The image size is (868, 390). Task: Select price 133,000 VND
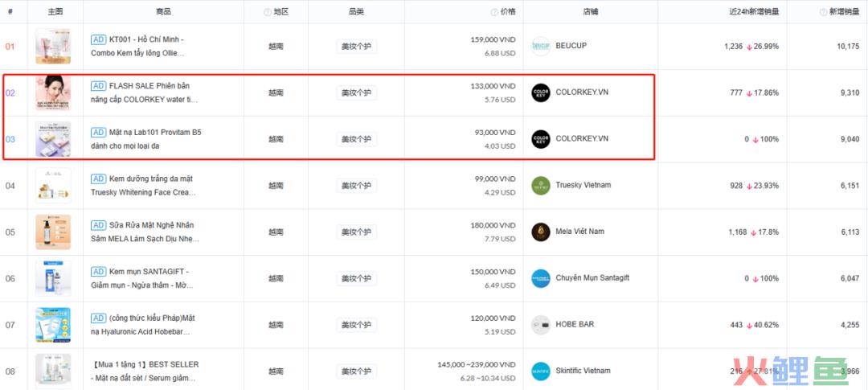click(x=492, y=86)
